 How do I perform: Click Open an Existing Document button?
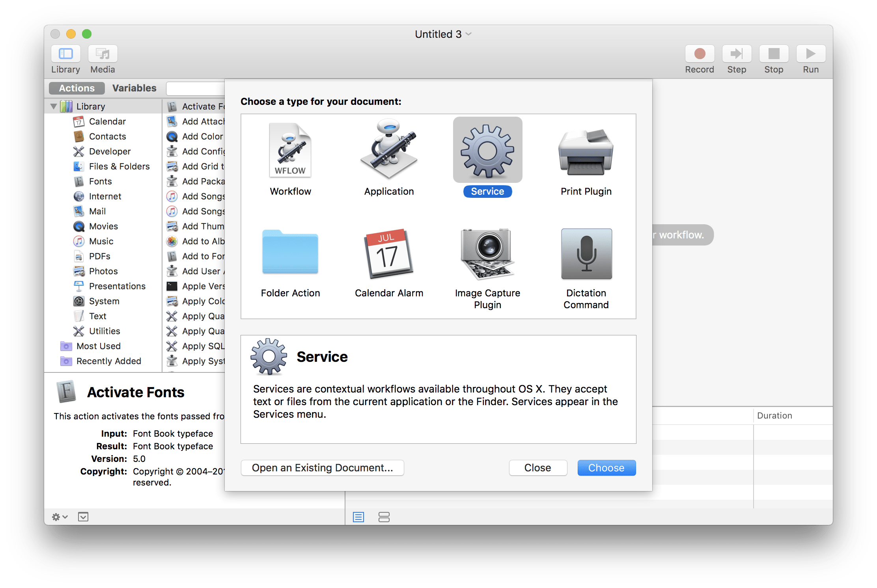(322, 468)
